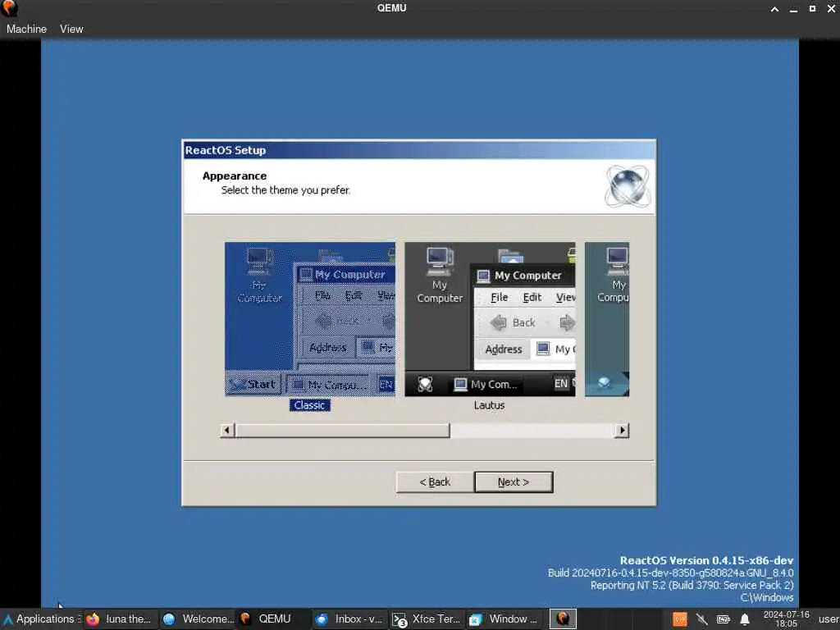Open the Applications menu in the panel
This screenshot has height=630, width=840.
[40, 619]
